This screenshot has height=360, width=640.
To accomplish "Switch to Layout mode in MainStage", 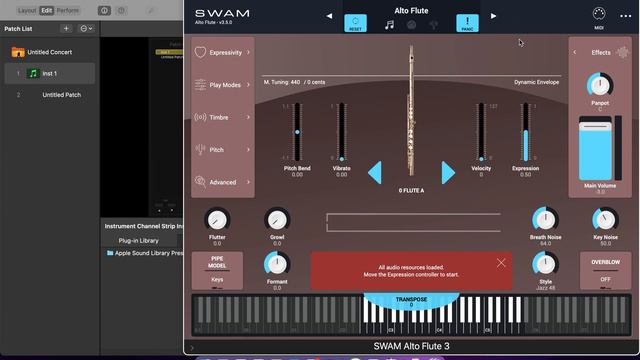I will pyautogui.click(x=27, y=10).
